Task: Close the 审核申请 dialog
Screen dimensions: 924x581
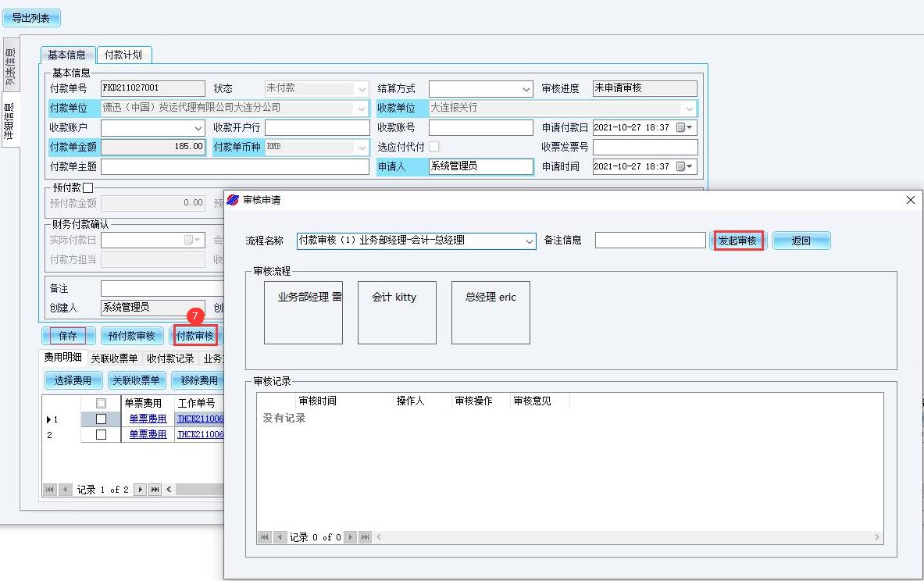Action: [x=910, y=201]
